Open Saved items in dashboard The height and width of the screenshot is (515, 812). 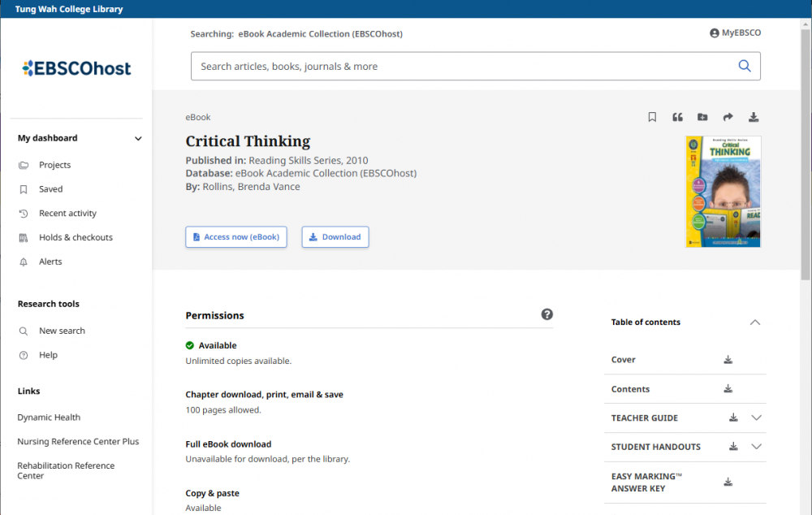coord(50,189)
